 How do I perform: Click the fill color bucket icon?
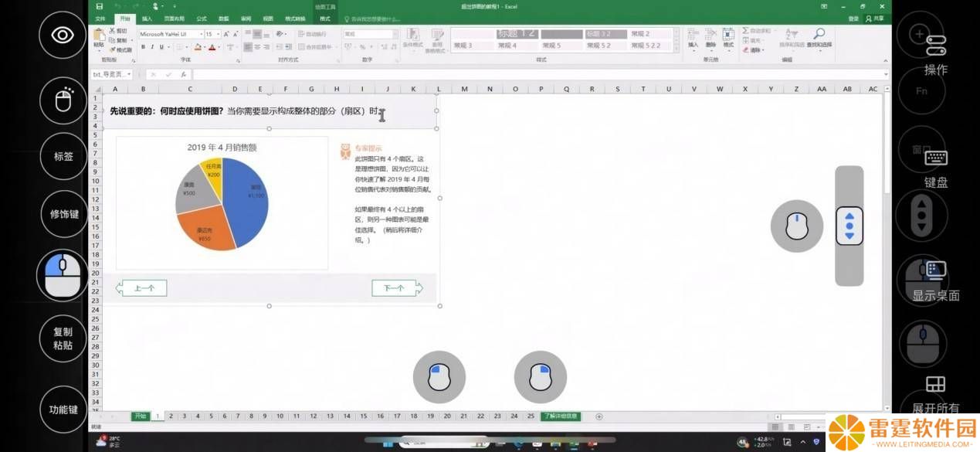pyautogui.click(x=198, y=47)
